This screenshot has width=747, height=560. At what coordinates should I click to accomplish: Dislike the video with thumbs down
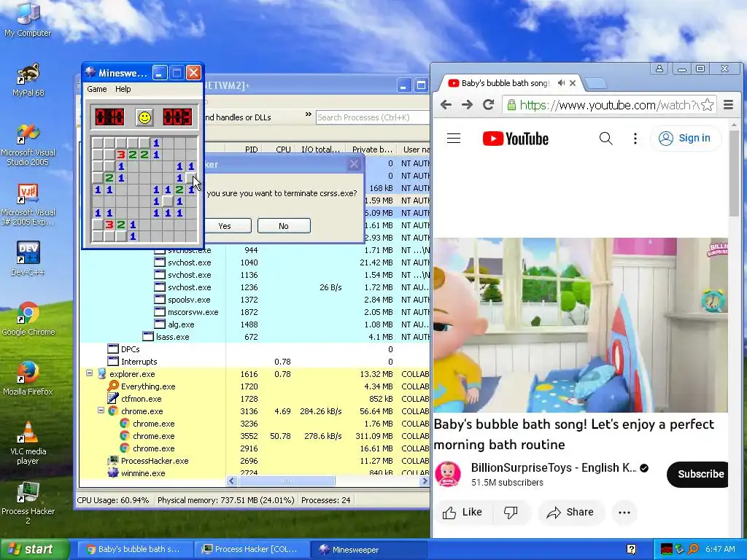tap(511, 513)
